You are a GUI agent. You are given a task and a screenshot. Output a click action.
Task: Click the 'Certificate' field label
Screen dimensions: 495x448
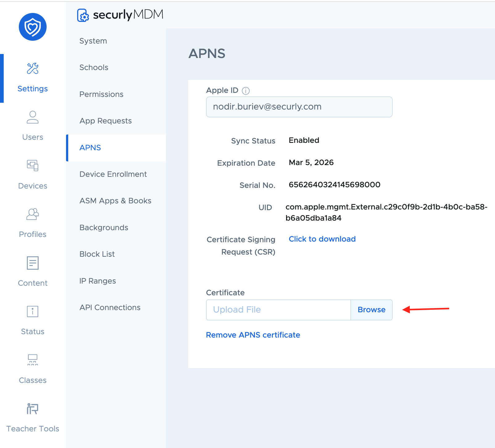coord(225,293)
